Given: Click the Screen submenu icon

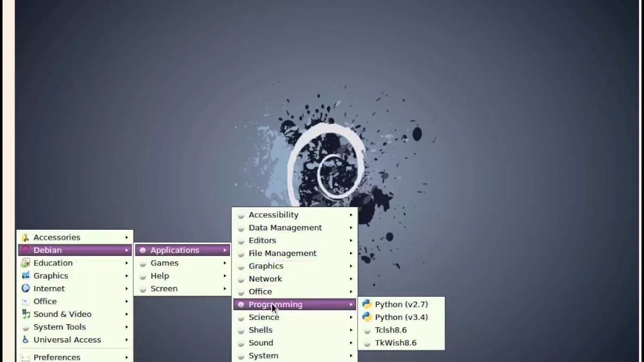Looking at the screenshot, I should pos(142,289).
